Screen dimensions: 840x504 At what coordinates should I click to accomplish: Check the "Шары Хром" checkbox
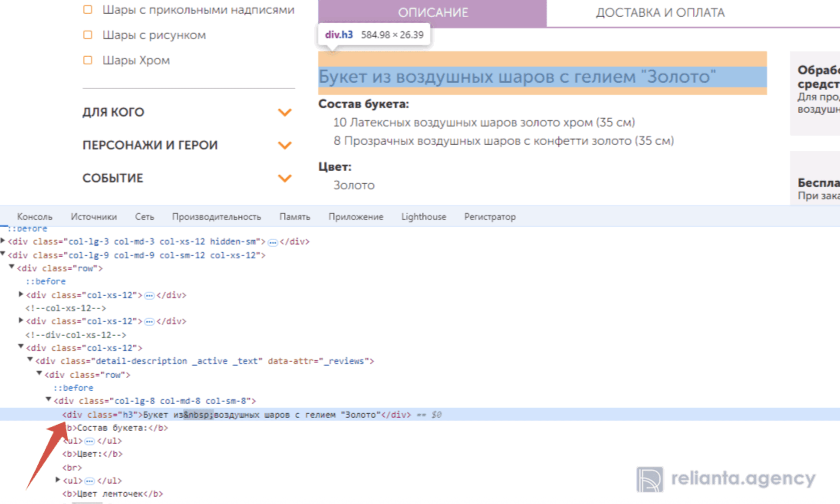[x=88, y=60]
